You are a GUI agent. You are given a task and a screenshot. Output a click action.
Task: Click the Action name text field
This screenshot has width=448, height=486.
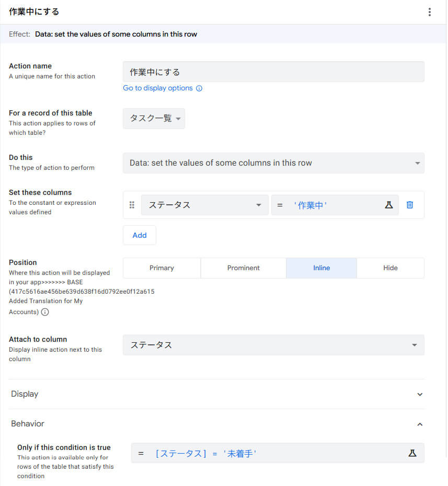point(273,72)
